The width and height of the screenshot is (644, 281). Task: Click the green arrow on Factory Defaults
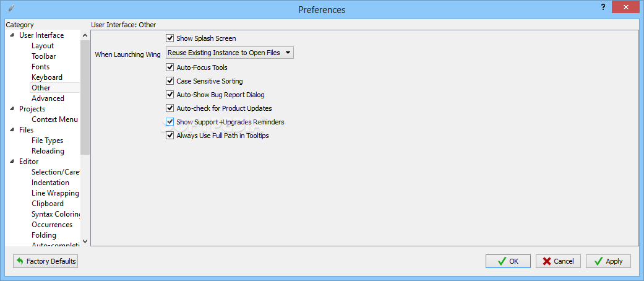[x=20, y=261]
